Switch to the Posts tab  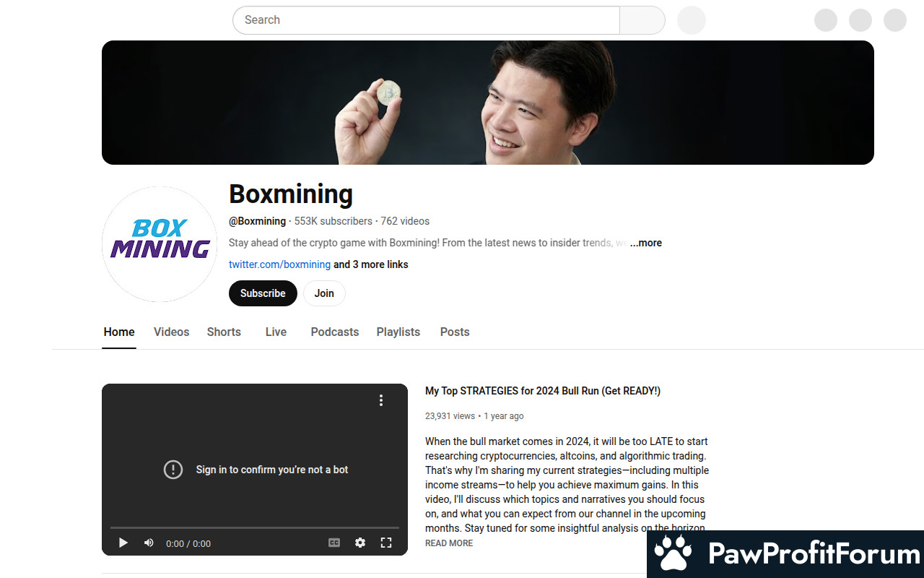[x=455, y=332]
